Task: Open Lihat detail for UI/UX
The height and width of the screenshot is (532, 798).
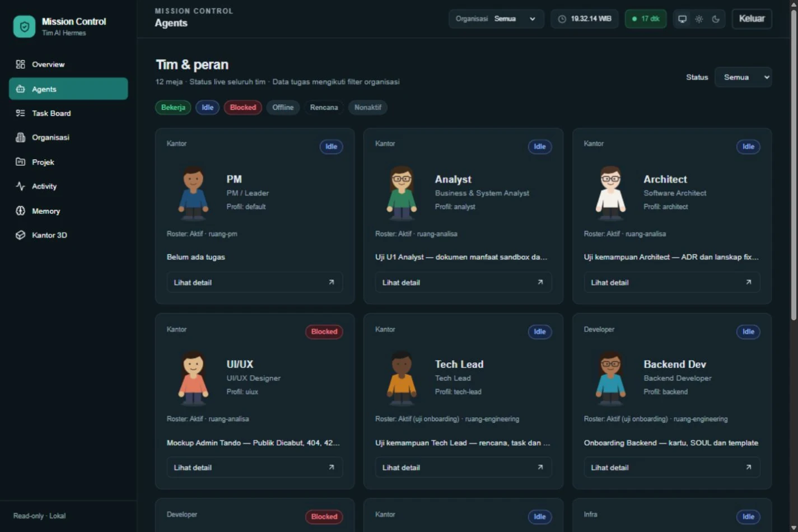Action: [x=255, y=467]
